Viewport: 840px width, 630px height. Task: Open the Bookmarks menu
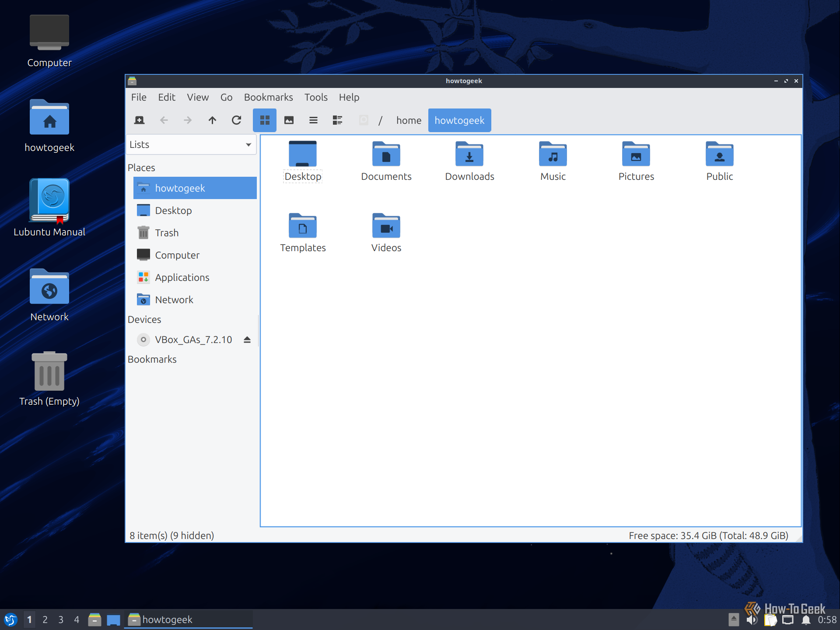269,97
